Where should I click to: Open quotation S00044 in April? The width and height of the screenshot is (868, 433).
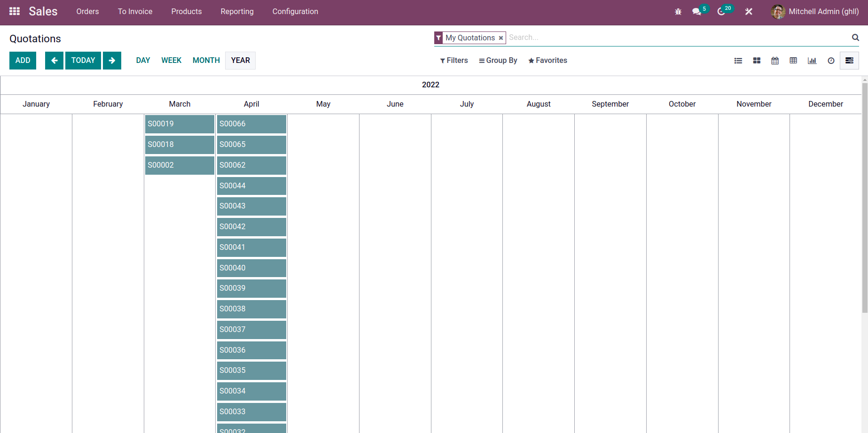[251, 186]
